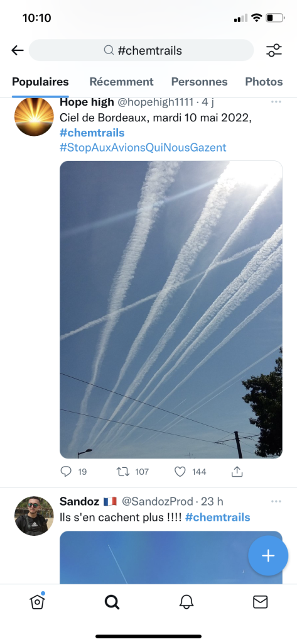Image resolution: width=297 pixels, height=644 pixels.
Task: Go to Home feed icon
Action: click(x=37, y=602)
